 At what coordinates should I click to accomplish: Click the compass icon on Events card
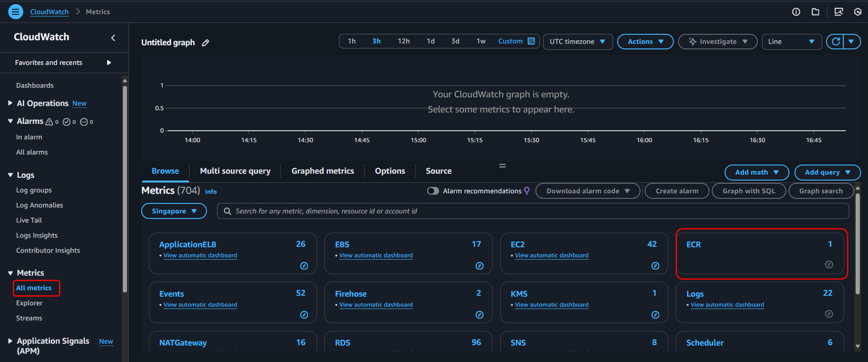304,314
